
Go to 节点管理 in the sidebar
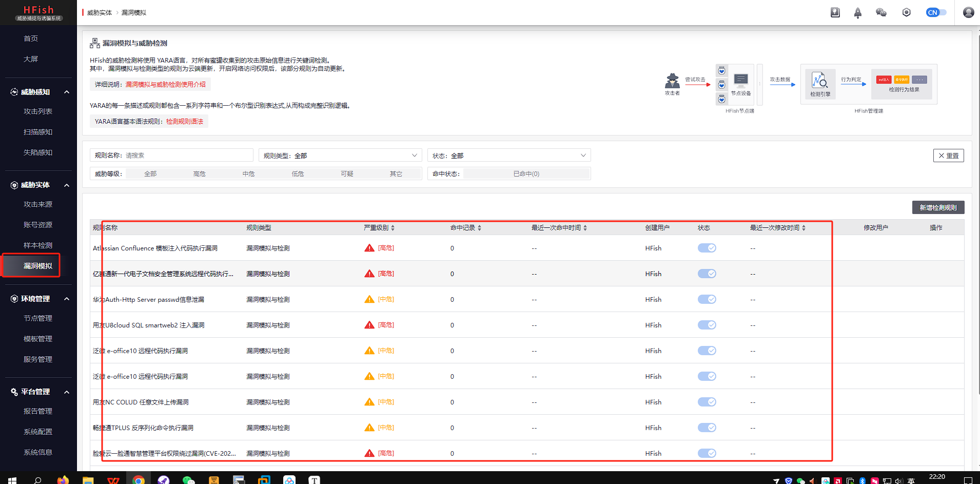(x=38, y=318)
